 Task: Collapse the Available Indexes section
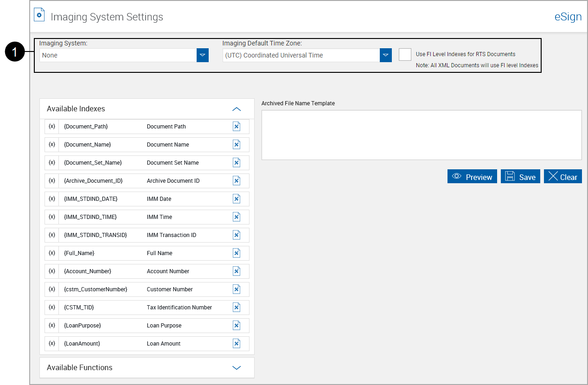point(236,109)
